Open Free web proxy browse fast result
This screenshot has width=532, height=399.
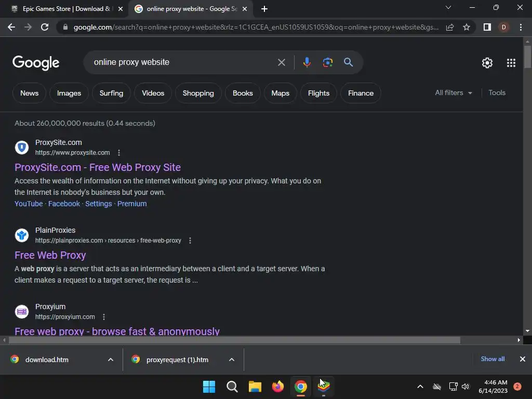pos(117,331)
